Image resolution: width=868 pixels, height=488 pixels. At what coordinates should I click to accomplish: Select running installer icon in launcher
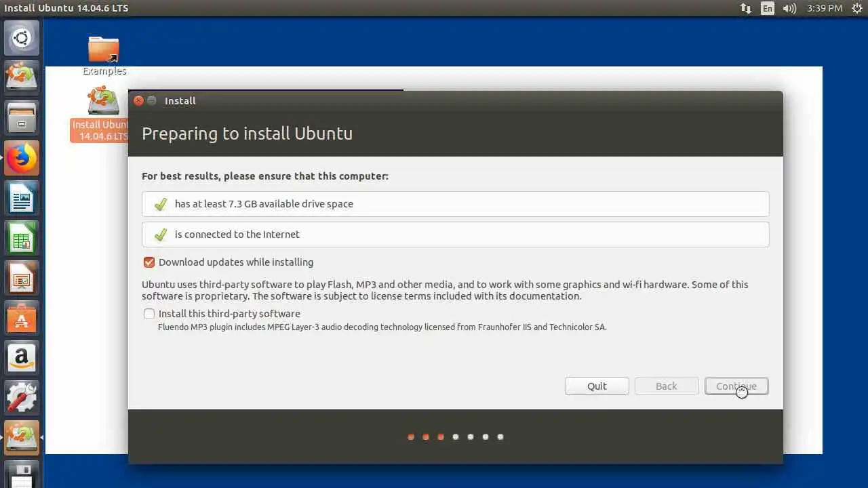click(x=22, y=439)
